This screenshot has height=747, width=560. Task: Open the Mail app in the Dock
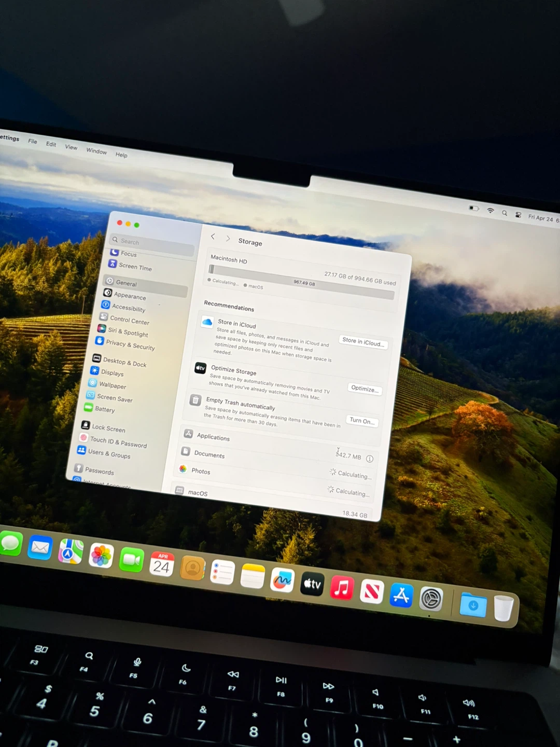(40, 548)
